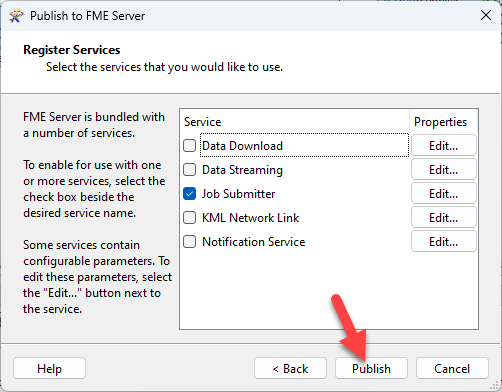Uncheck the Job Submitter service checkbox

click(189, 193)
